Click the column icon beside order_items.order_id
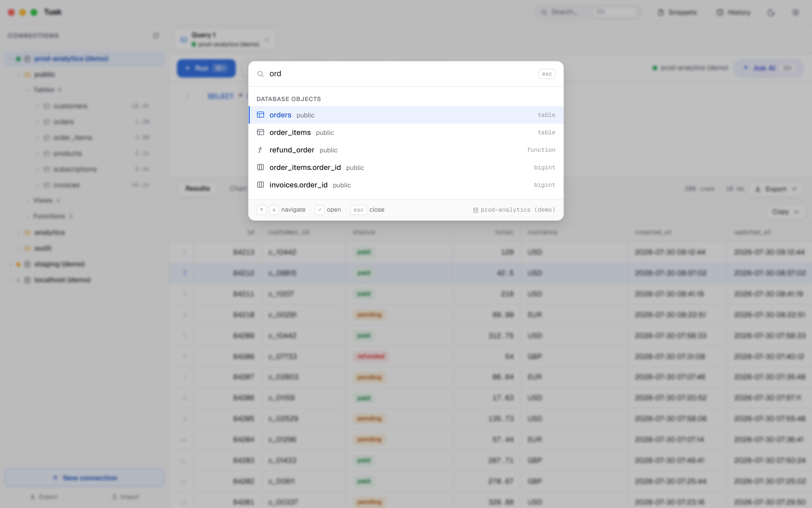Viewport: 812px width, 508px height. [261, 167]
